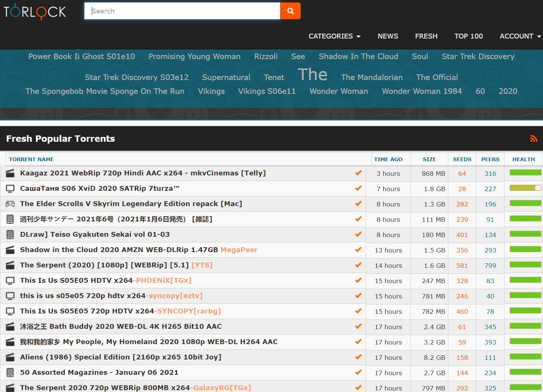The height and width of the screenshot is (392, 543).
Task: Sort by Seeds column header
Action: (462, 159)
